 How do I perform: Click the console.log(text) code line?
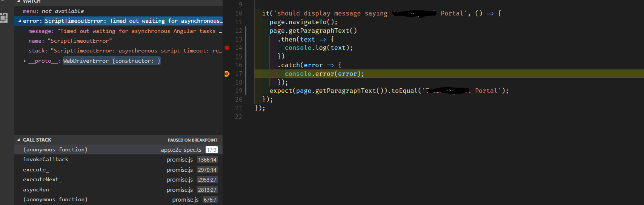coord(319,48)
